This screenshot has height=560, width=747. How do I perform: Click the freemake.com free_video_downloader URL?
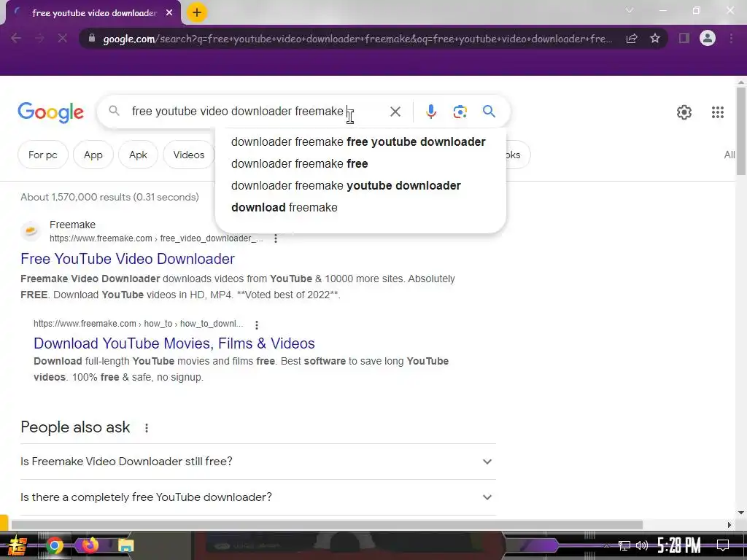[156, 238]
